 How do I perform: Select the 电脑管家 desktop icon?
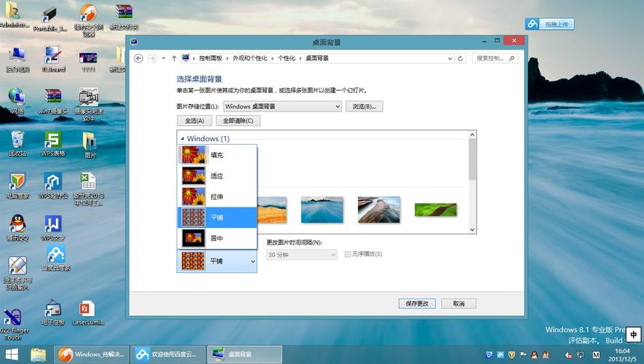coord(17,186)
